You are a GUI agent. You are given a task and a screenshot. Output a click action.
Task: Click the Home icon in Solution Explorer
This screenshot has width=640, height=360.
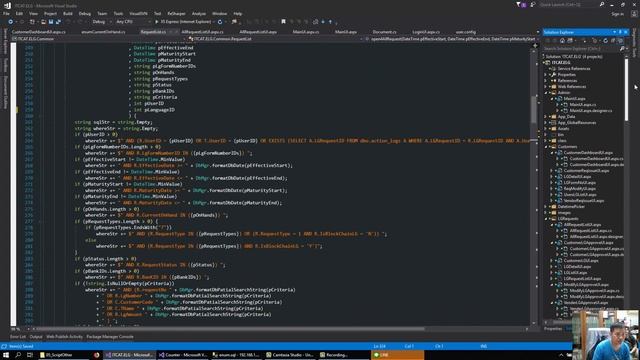(x=562, y=41)
